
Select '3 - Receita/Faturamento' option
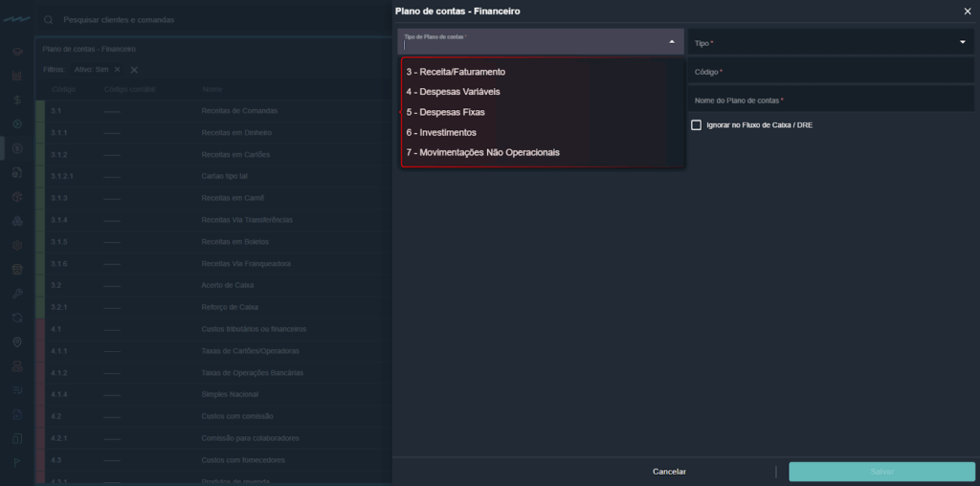click(456, 72)
